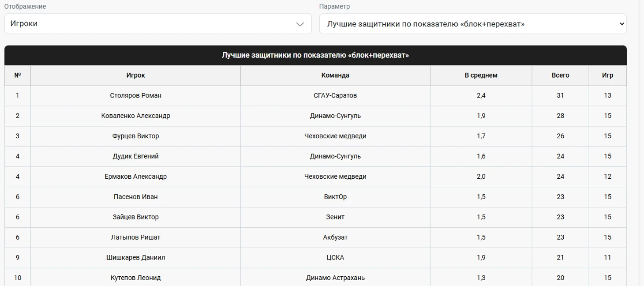Select player Дудик Евгений
The image size is (644, 286).
(x=135, y=156)
